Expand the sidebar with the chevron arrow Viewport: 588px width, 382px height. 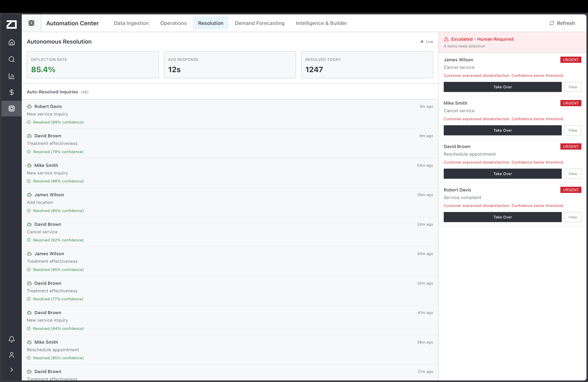pos(11,370)
